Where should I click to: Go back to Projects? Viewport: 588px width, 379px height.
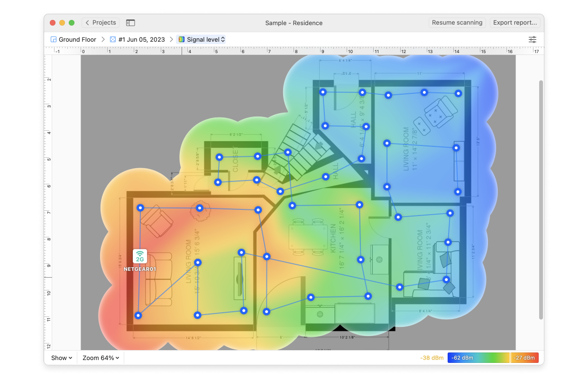tap(101, 23)
